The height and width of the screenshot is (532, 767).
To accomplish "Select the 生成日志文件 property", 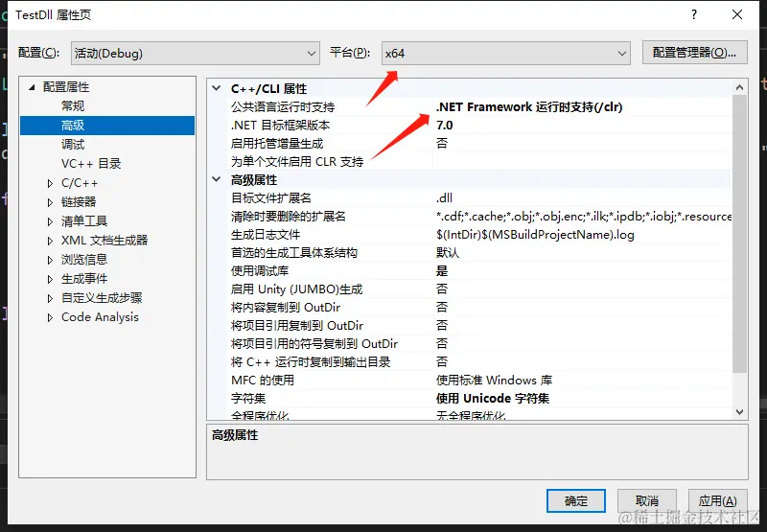I will (266, 234).
